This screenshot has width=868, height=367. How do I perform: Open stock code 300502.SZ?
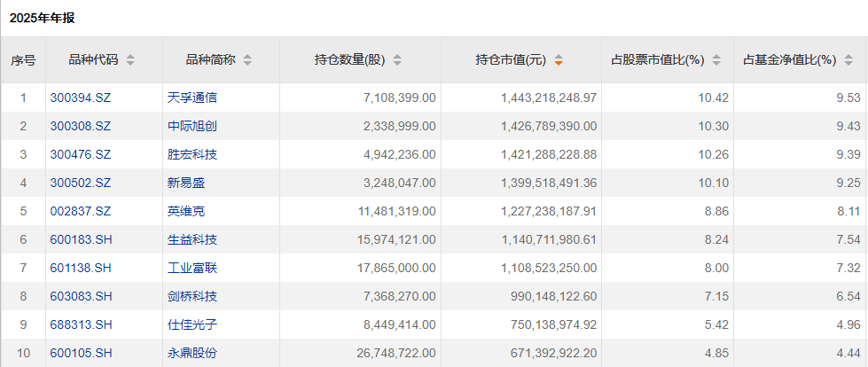(x=80, y=183)
